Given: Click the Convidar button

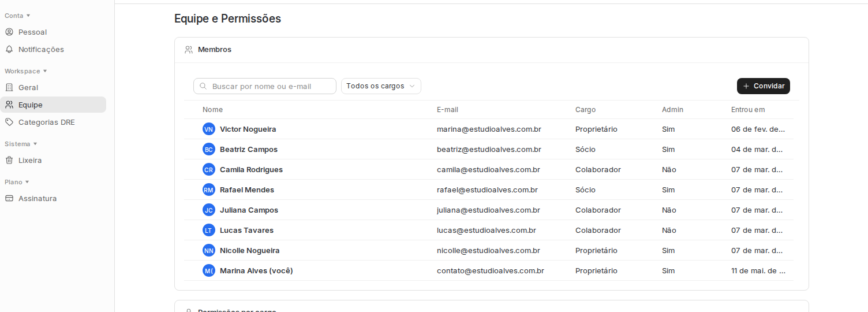Looking at the screenshot, I should (764, 86).
